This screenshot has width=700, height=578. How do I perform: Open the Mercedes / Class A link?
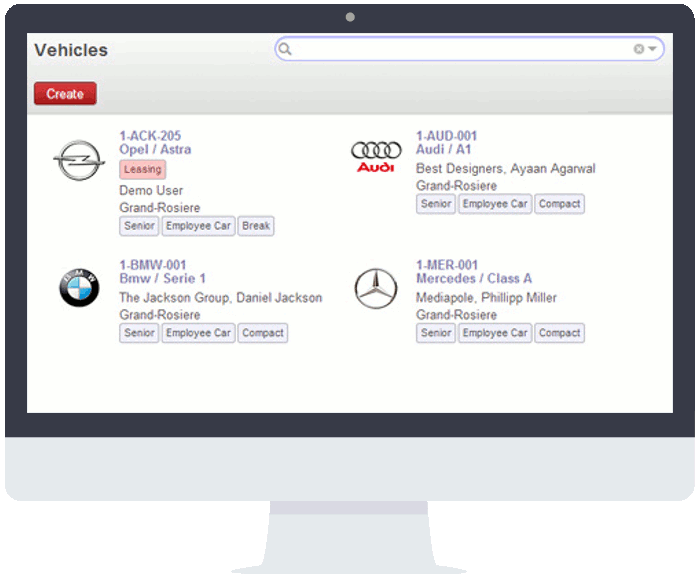tap(474, 279)
